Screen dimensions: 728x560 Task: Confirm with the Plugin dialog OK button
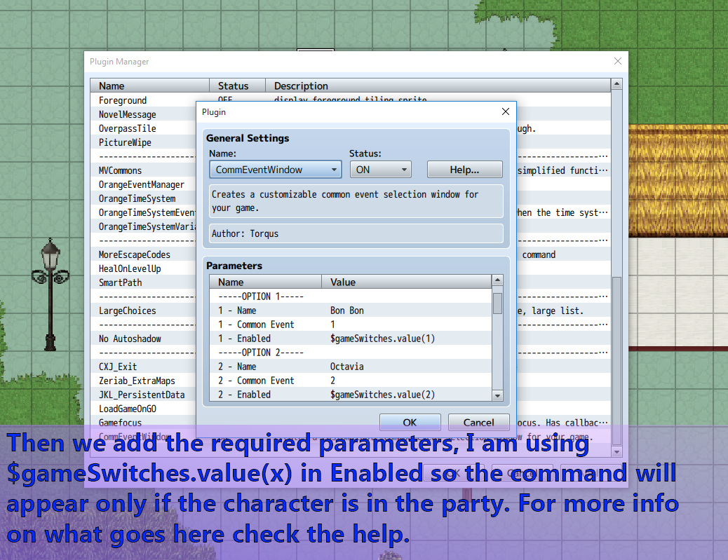[x=410, y=422]
